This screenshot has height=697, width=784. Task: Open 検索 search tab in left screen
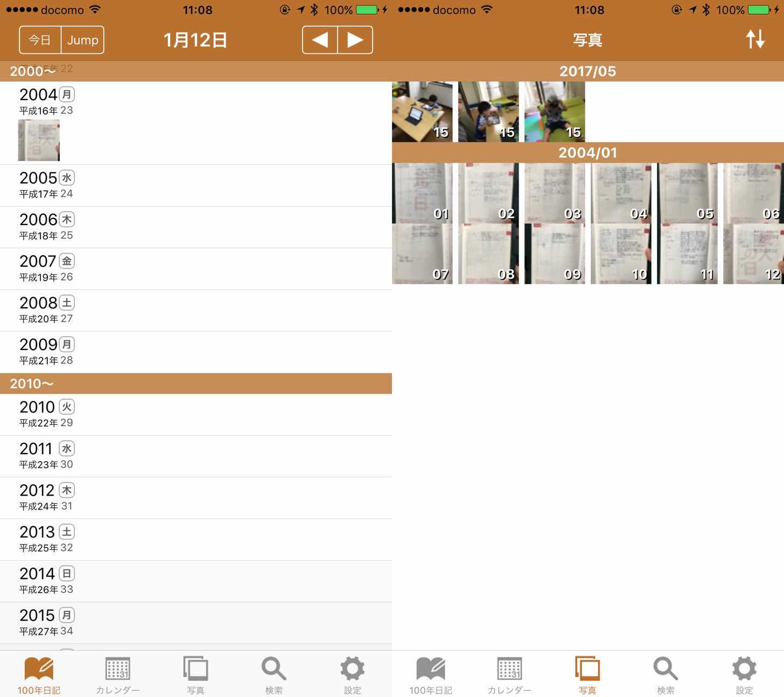274,674
